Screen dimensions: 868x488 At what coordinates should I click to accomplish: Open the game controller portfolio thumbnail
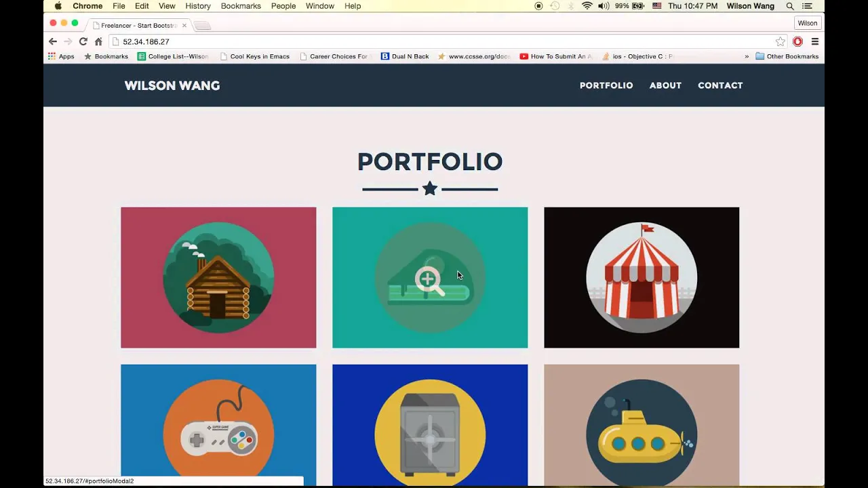tap(218, 425)
